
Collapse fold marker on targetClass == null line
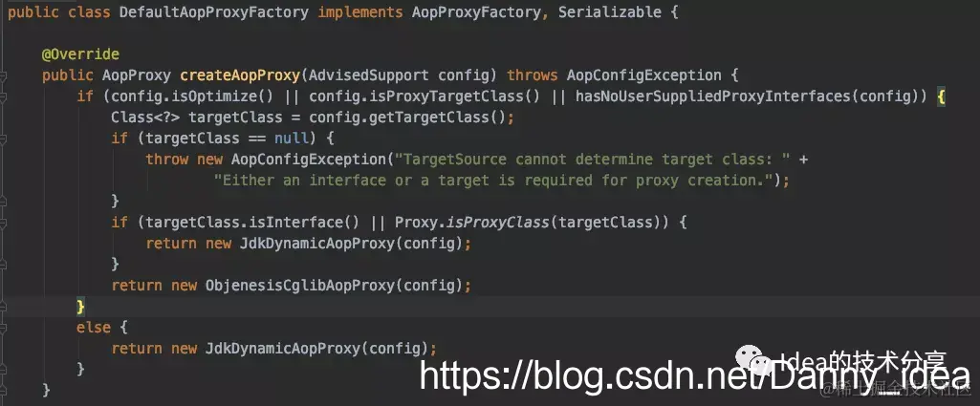[x=3, y=139]
